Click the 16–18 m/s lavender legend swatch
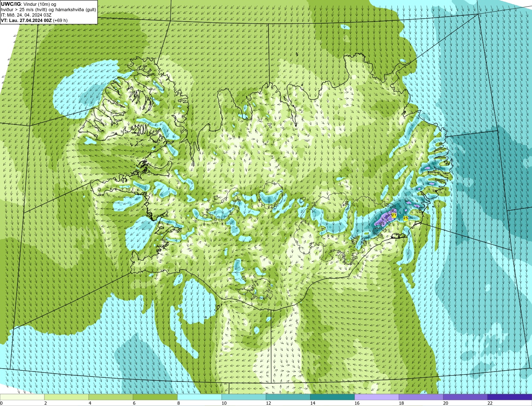The image size is (532, 406). (x=377, y=397)
